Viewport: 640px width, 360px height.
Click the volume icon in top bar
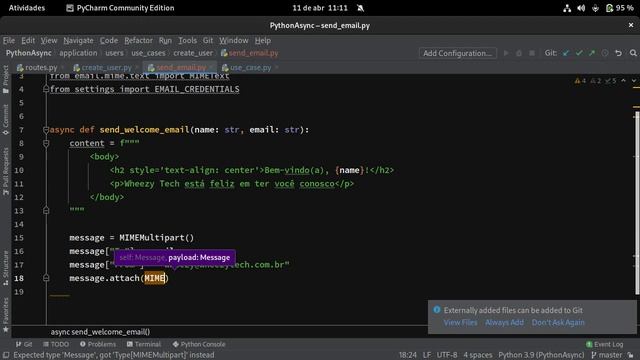tap(581, 8)
